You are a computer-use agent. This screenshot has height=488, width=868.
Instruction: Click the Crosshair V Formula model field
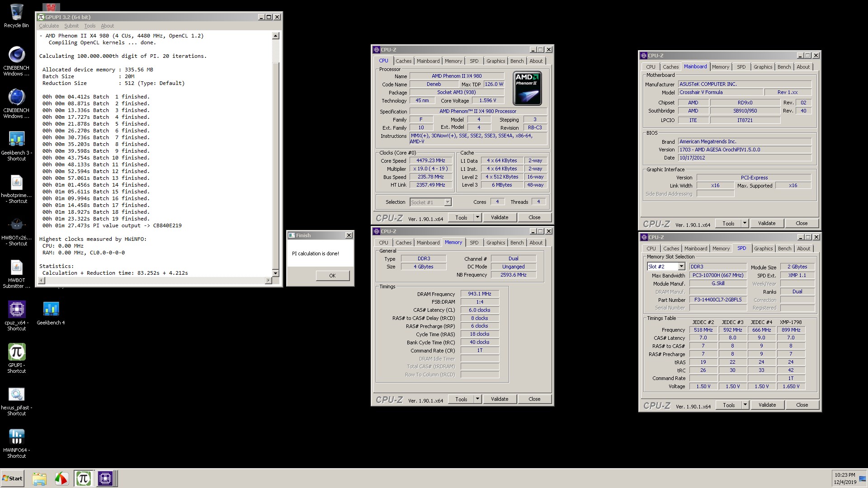coord(721,92)
